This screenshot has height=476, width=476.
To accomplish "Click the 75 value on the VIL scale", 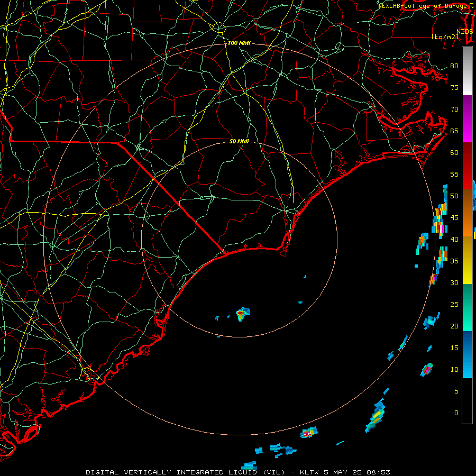I will (x=454, y=88).
